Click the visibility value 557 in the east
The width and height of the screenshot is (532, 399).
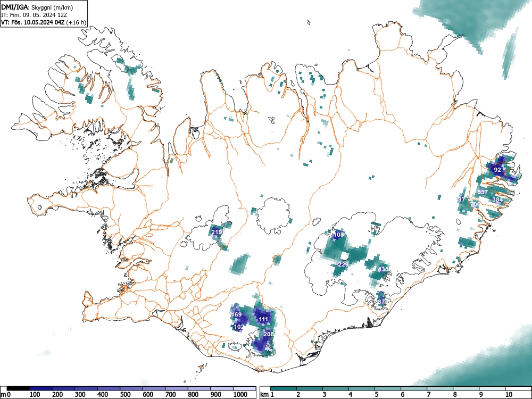click(x=483, y=192)
